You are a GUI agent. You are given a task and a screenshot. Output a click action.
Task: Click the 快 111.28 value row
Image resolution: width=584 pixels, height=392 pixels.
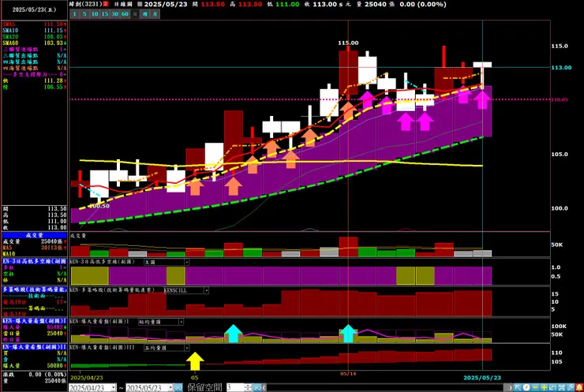(34, 80)
